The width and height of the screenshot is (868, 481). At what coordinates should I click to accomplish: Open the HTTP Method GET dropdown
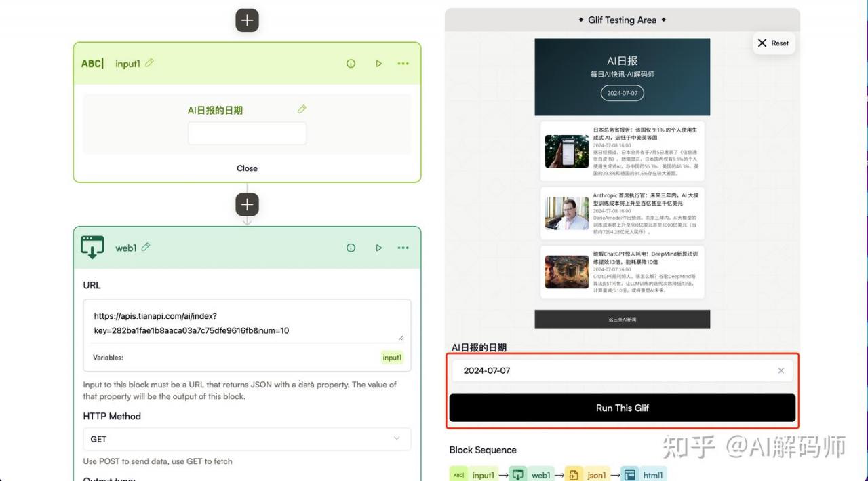pos(247,439)
